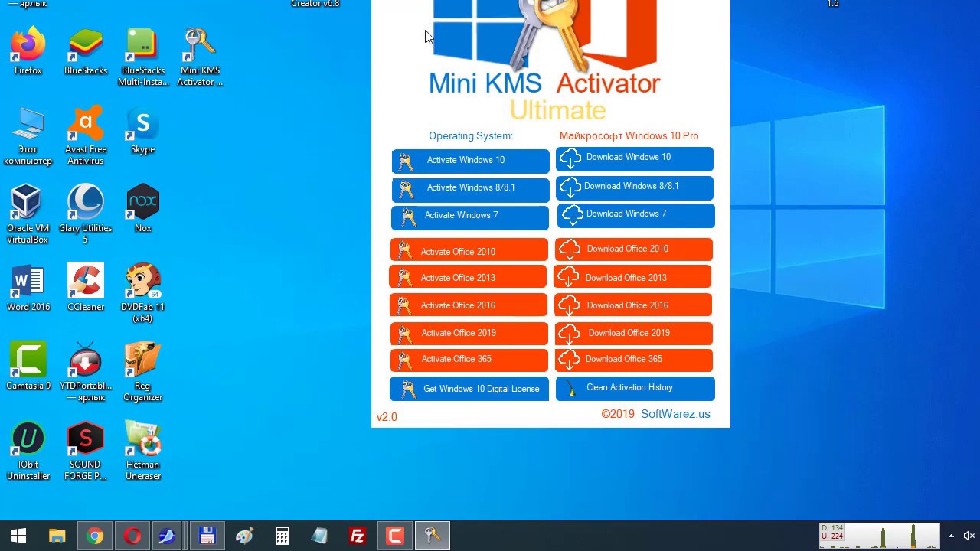Click Майкрософт Windows 10 Pro text
This screenshot has height=551, width=980.
[629, 135]
